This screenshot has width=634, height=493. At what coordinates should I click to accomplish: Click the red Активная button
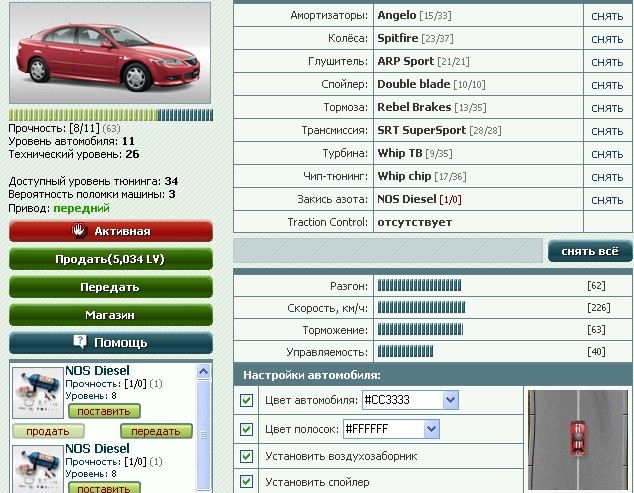[111, 231]
